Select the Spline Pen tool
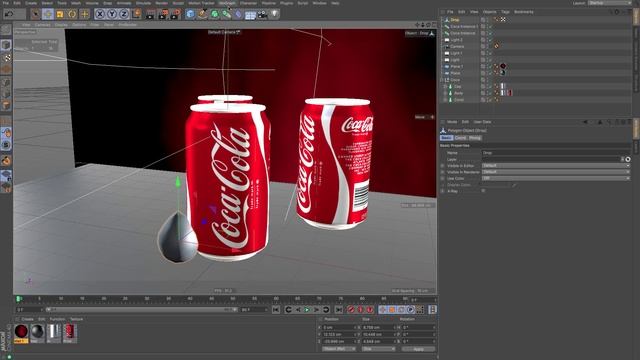The height and width of the screenshot is (360, 640). click(202, 14)
